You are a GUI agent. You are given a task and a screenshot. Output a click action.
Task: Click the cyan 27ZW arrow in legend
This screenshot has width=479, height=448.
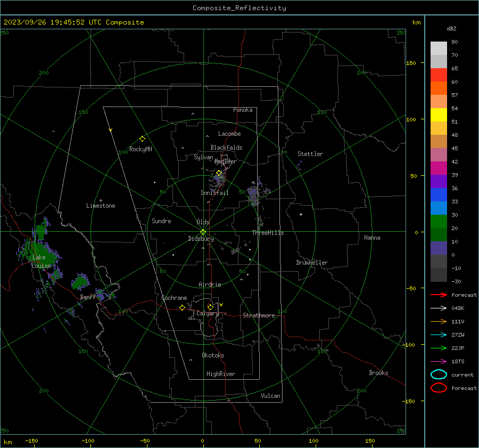coord(439,335)
